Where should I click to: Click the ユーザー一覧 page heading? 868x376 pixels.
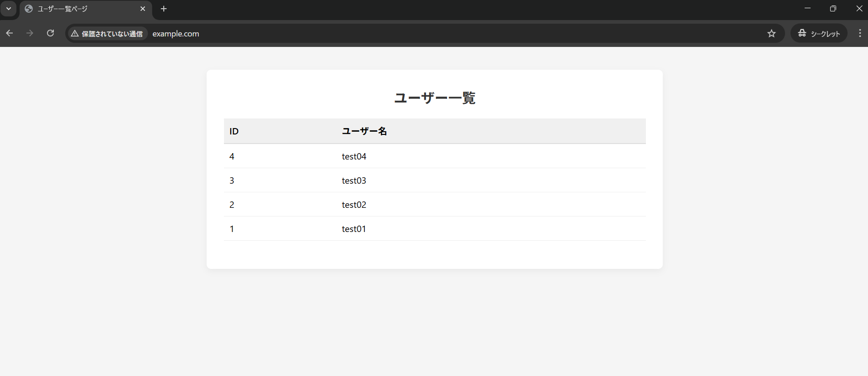pos(434,98)
